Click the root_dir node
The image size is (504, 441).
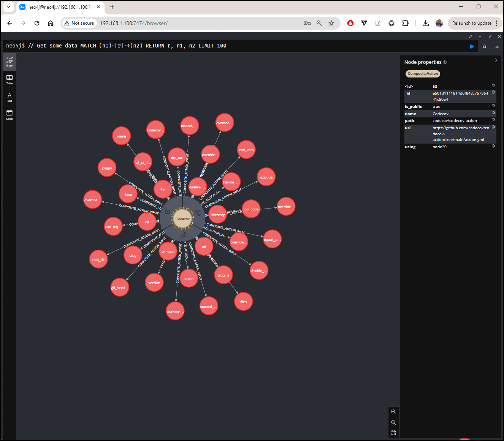tap(98, 259)
